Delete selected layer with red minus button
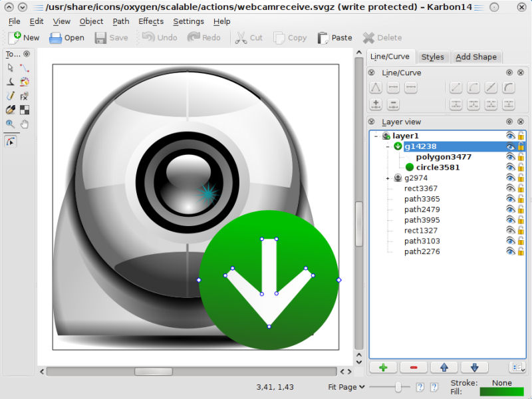This screenshot has width=532, height=399. coord(413,367)
